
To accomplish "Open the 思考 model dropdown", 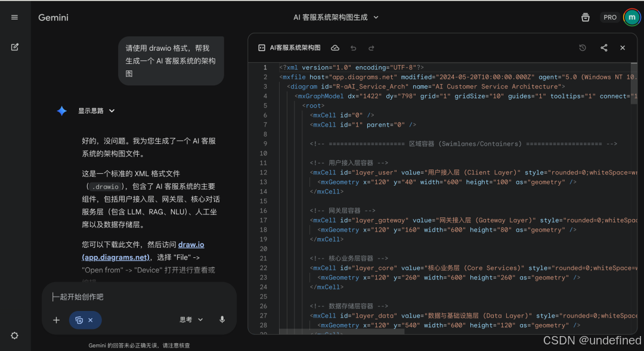I will pos(191,319).
